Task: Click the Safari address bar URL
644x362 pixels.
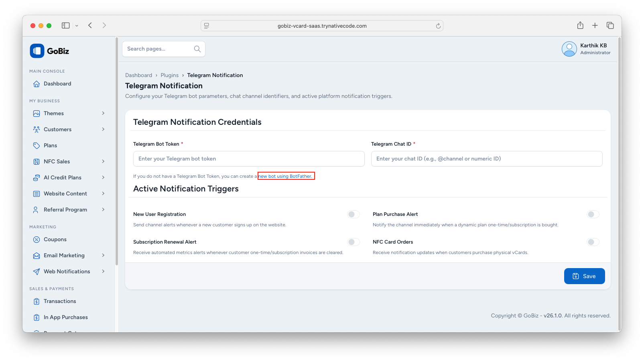Action: [x=322, y=26]
